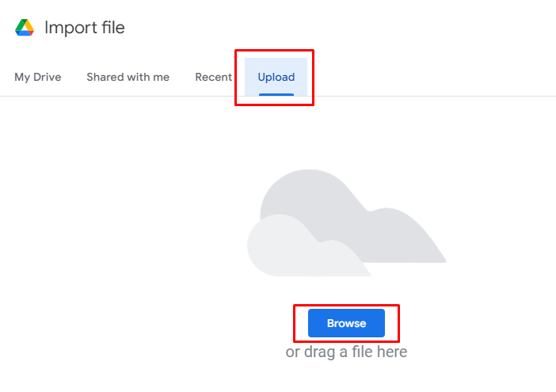The image size is (556, 392).
Task: Click the divider line below the tabs
Action: 278,96
